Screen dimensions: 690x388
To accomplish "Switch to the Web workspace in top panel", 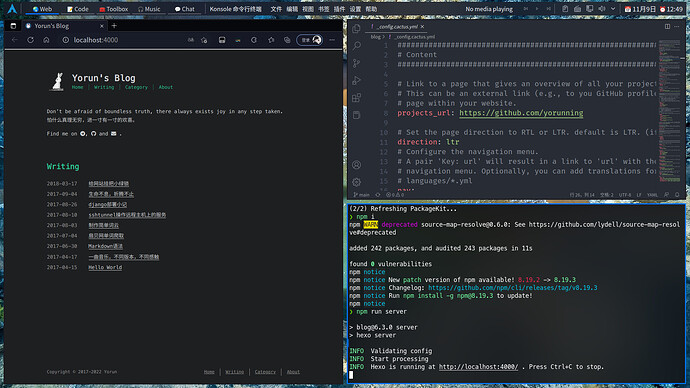I will (42, 9).
